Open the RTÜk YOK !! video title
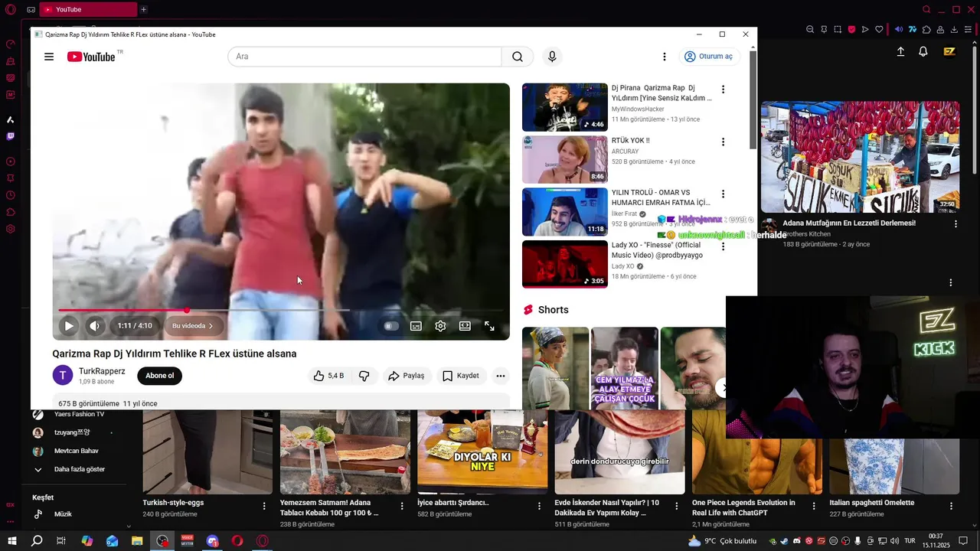 coord(630,141)
